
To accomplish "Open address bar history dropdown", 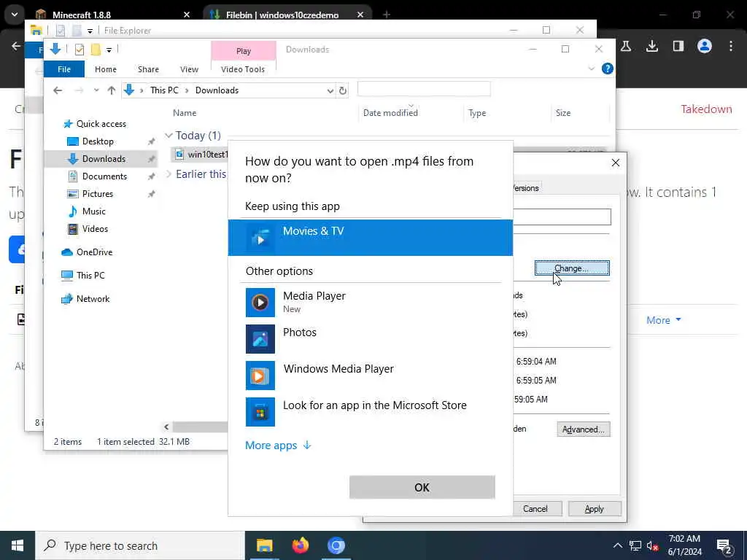I will (330, 90).
